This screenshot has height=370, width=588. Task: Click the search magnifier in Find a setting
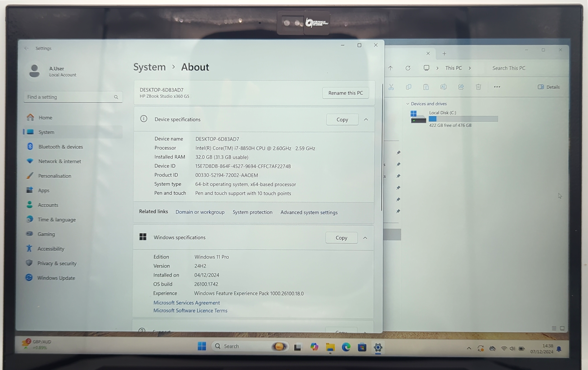[116, 97]
